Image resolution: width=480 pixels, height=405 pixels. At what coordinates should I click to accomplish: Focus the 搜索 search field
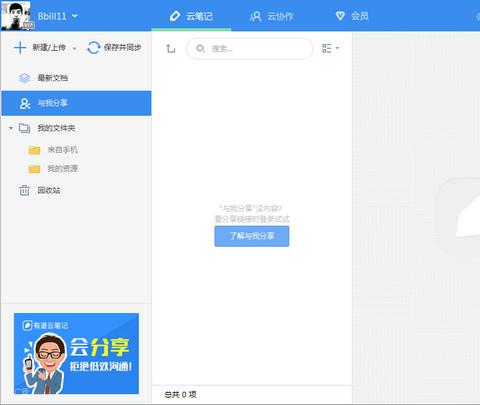[x=250, y=49]
